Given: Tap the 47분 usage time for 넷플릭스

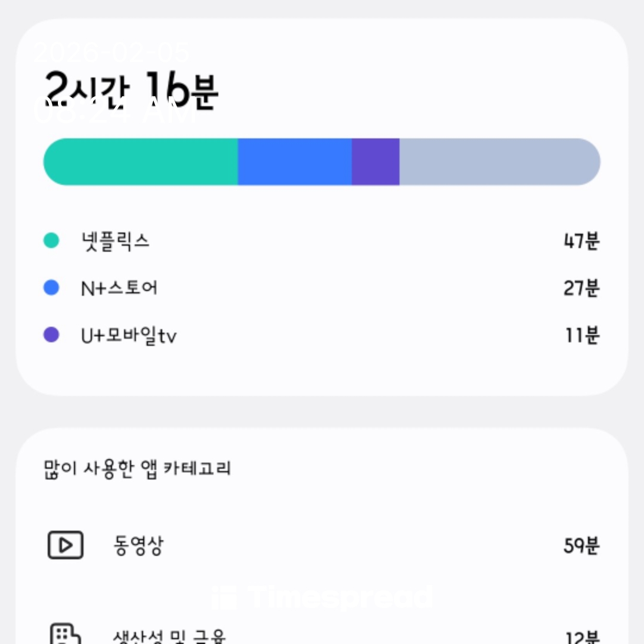Looking at the screenshot, I should coord(581,241).
